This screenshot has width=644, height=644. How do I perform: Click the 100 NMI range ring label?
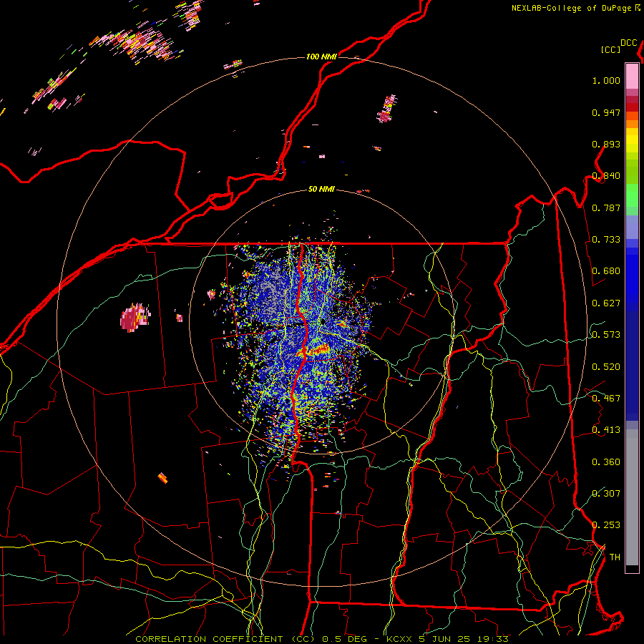click(321, 57)
